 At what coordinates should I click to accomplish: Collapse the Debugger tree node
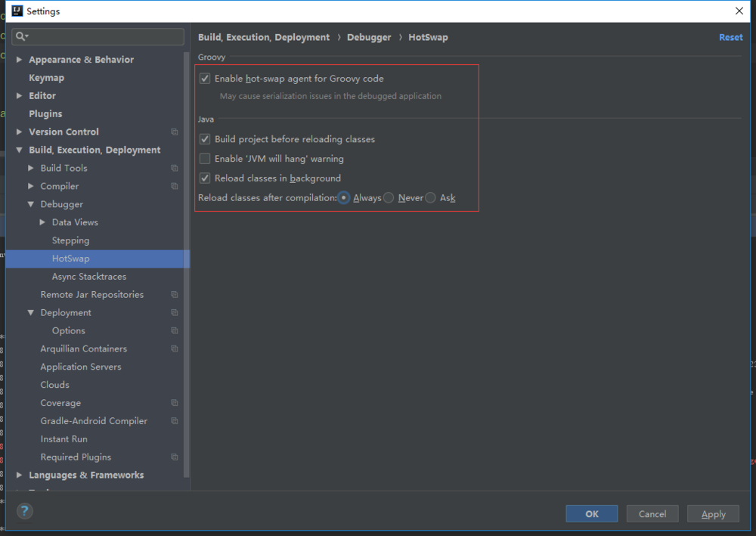(x=31, y=204)
